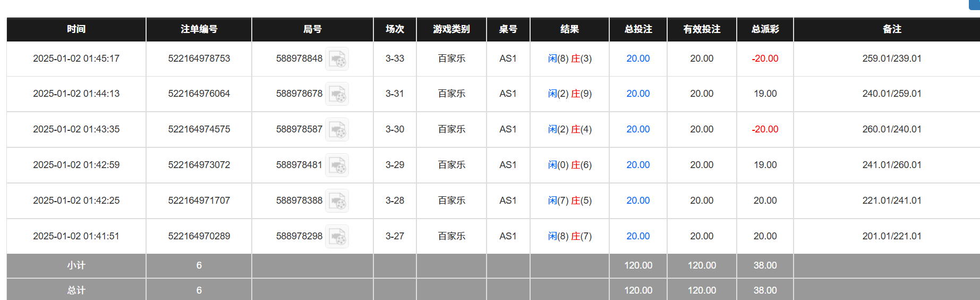Image resolution: width=980 pixels, height=300 pixels.
Task: Click the 小计 subtotal row label
Action: pyautogui.click(x=76, y=265)
